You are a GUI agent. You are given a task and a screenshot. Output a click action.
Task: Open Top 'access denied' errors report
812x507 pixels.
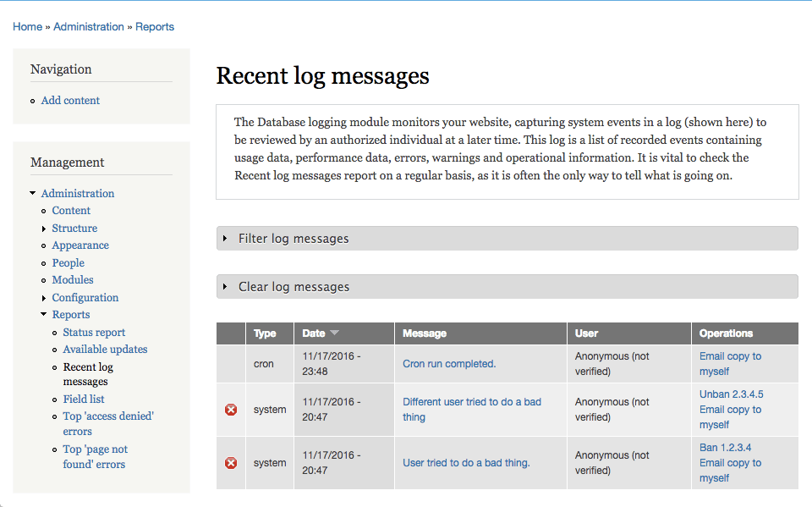108,423
